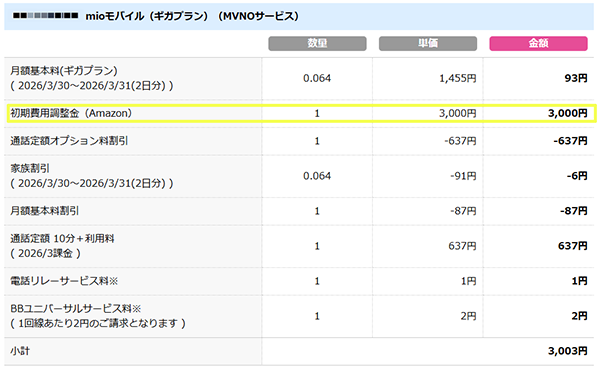Image resolution: width=600 pixels, height=376 pixels.
Task: Click the 3,003円 subtotal amount
Action: [567, 351]
